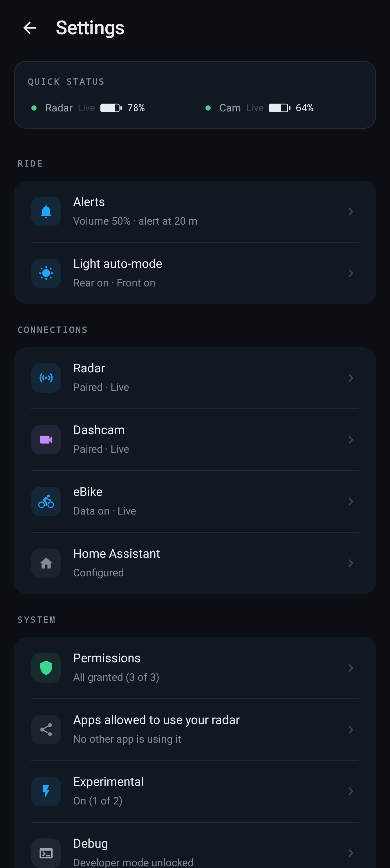Open Apps allowed to use your radar
The width and height of the screenshot is (390, 868).
(195, 730)
